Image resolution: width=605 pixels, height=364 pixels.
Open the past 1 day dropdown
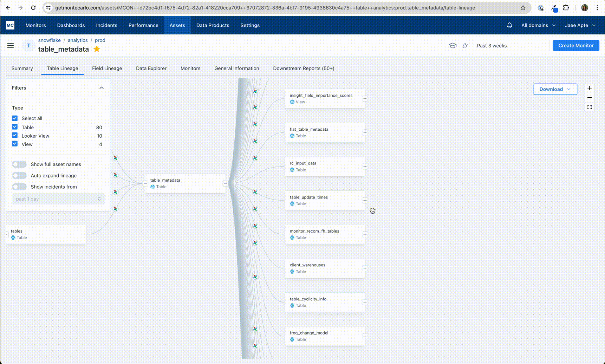(58, 199)
